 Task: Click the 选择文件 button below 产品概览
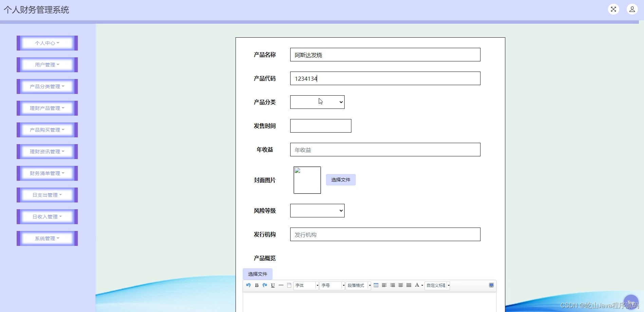tap(257, 274)
